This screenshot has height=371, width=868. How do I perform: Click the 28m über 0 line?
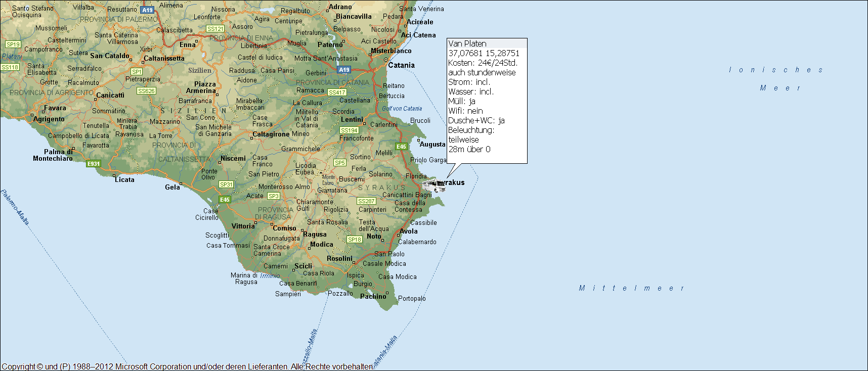pyautogui.click(x=469, y=150)
